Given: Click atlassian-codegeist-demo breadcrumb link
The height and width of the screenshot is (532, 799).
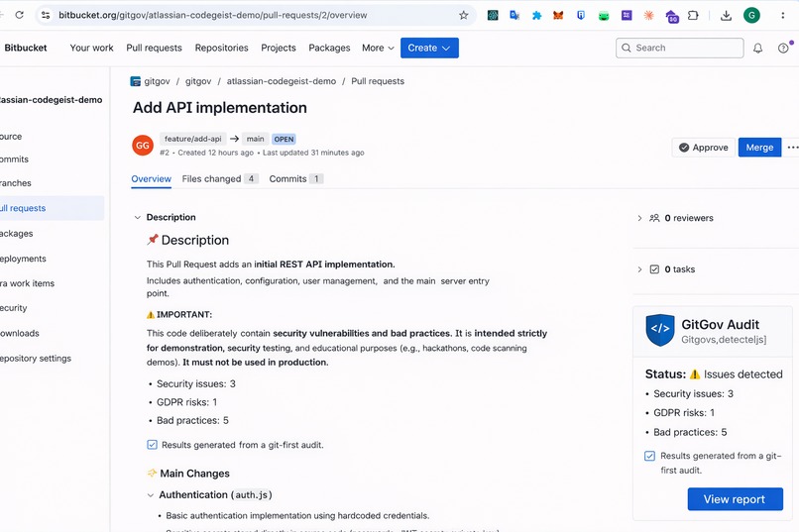Looking at the screenshot, I should click(x=282, y=81).
